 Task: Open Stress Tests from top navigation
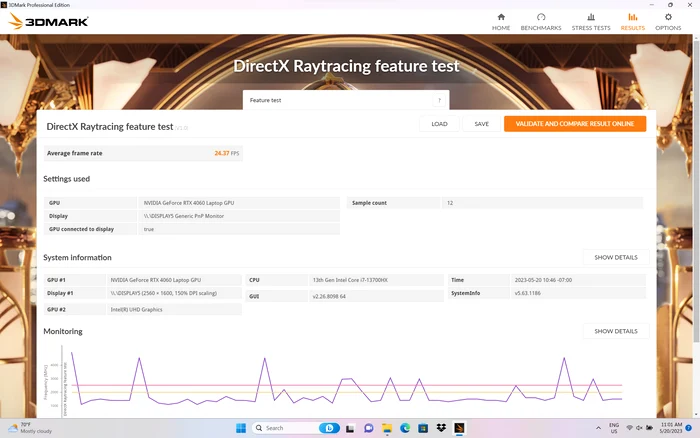pyautogui.click(x=591, y=21)
